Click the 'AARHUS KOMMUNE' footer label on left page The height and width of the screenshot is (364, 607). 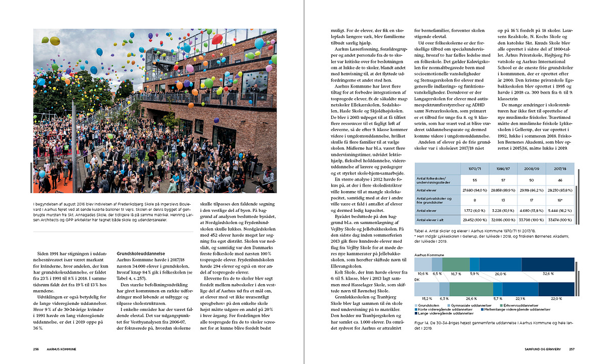[x=61, y=349]
